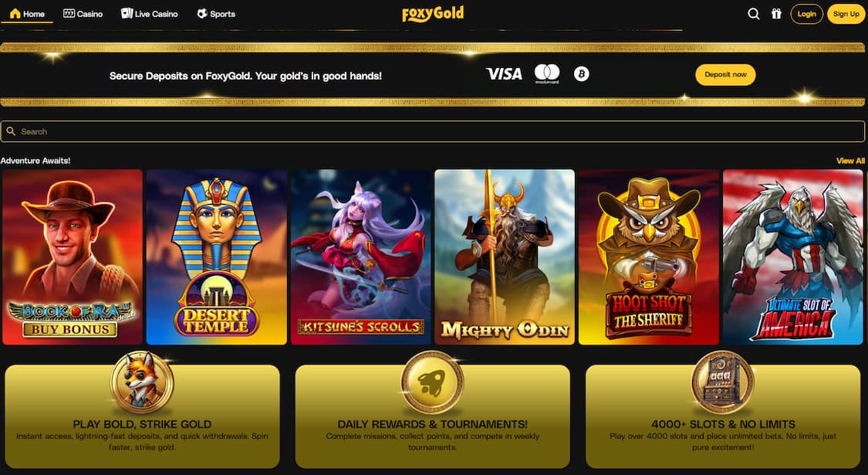This screenshot has height=475, width=868.
Task: Click the fox mascot coin icon
Action: tap(142, 382)
